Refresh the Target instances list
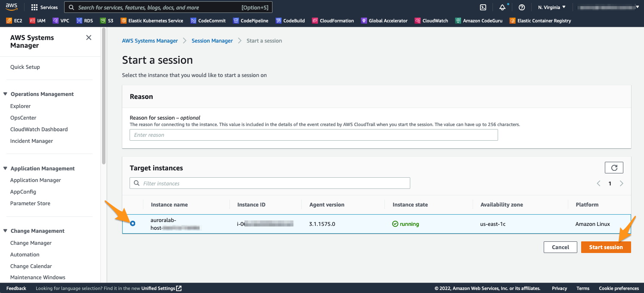Screen dimensions: 644x293 (614, 168)
